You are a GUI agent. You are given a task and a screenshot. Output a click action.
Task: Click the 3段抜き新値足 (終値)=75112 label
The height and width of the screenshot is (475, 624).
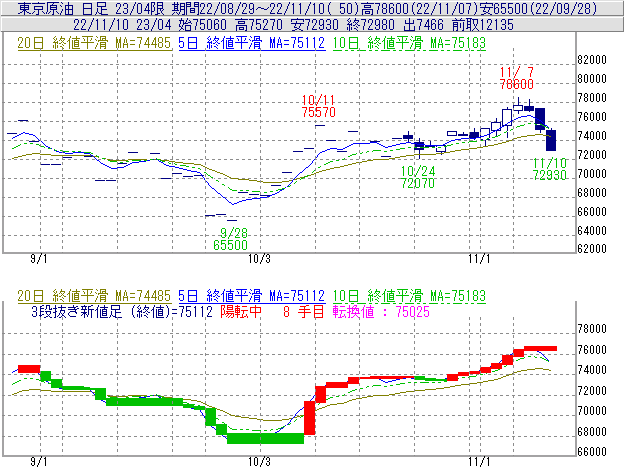[122, 311]
